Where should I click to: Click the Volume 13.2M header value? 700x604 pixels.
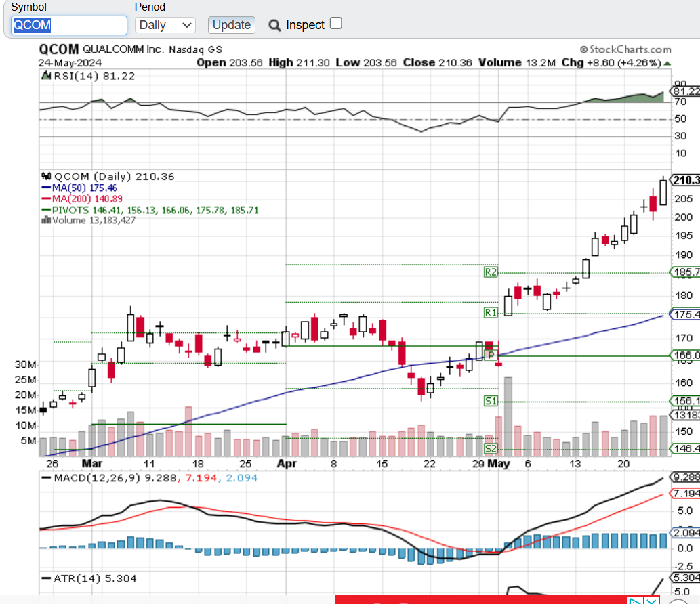point(516,63)
